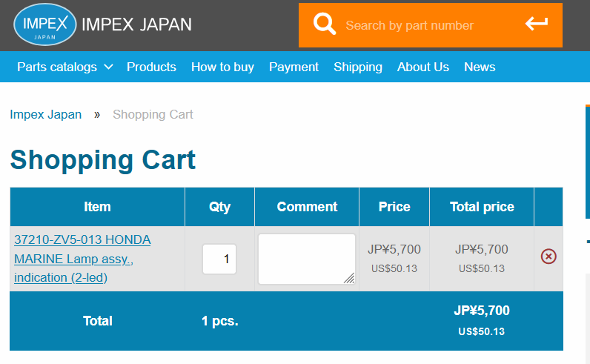Click the Impex Japan oval logo
This screenshot has width=590, height=364.
(44, 25)
